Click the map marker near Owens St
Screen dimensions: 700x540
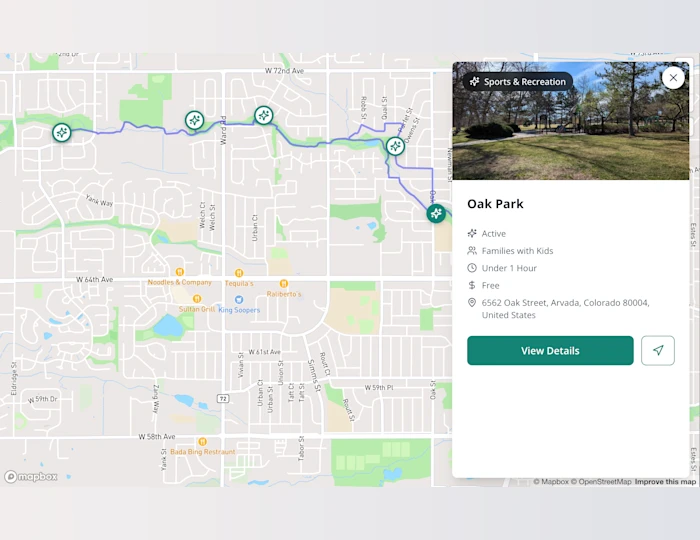[x=395, y=146]
